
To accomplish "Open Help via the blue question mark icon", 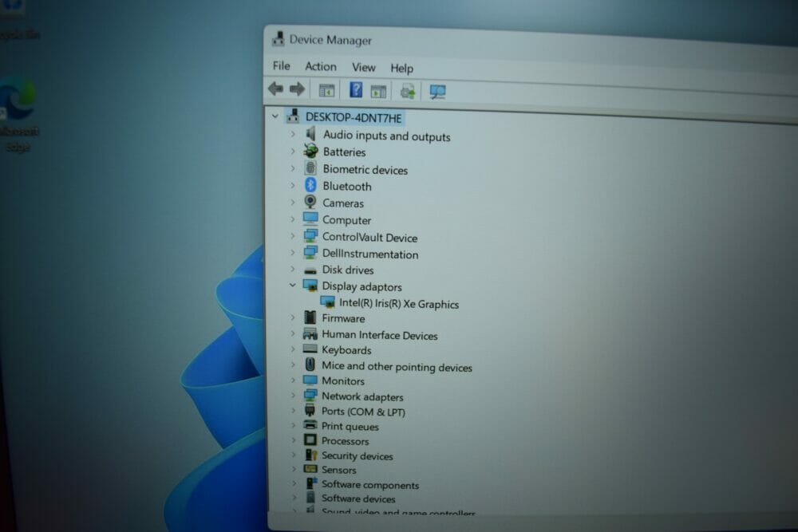I will point(356,90).
